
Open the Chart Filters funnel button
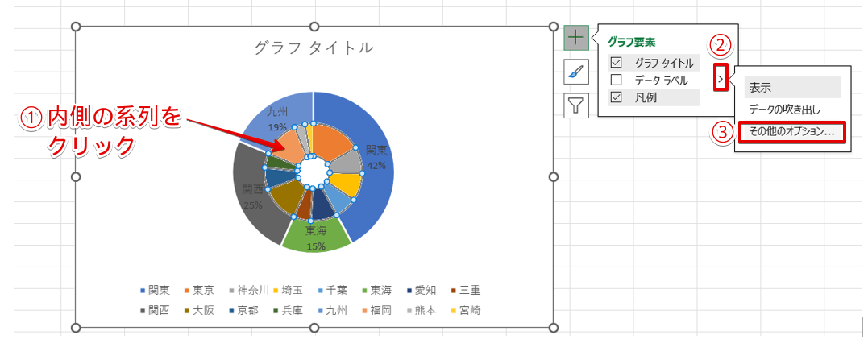pos(575,105)
